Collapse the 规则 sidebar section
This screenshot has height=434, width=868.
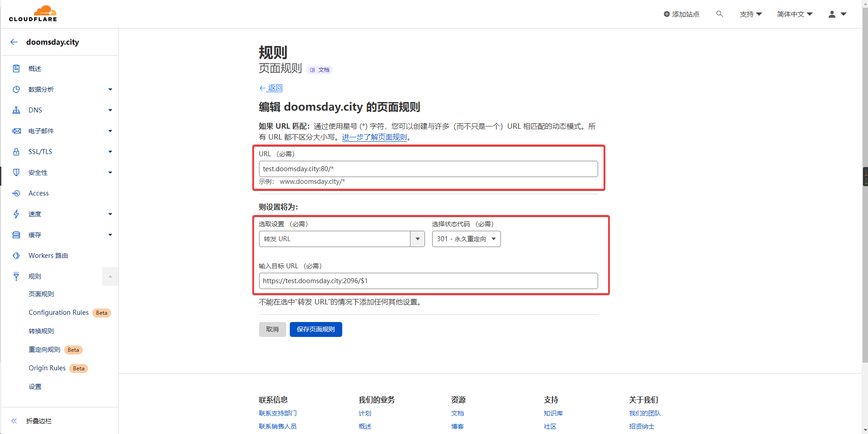pyautogui.click(x=110, y=276)
